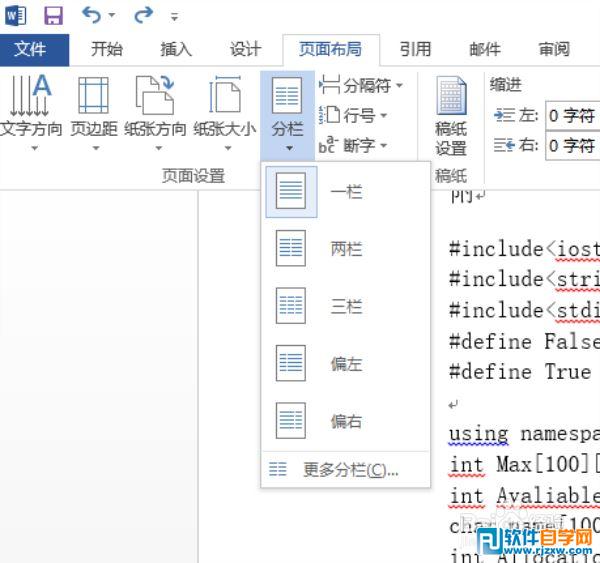Click the 文字方向 text direction icon
This screenshot has width=600, height=563.
[x=31, y=96]
